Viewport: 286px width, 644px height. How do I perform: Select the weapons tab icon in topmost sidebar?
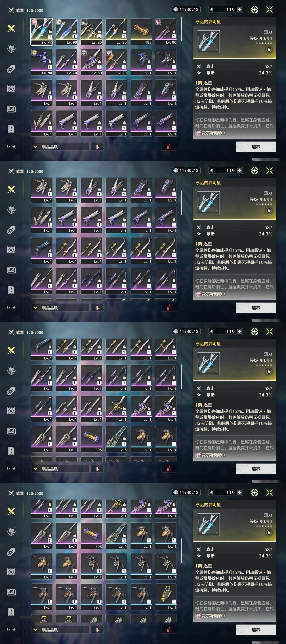11,28
